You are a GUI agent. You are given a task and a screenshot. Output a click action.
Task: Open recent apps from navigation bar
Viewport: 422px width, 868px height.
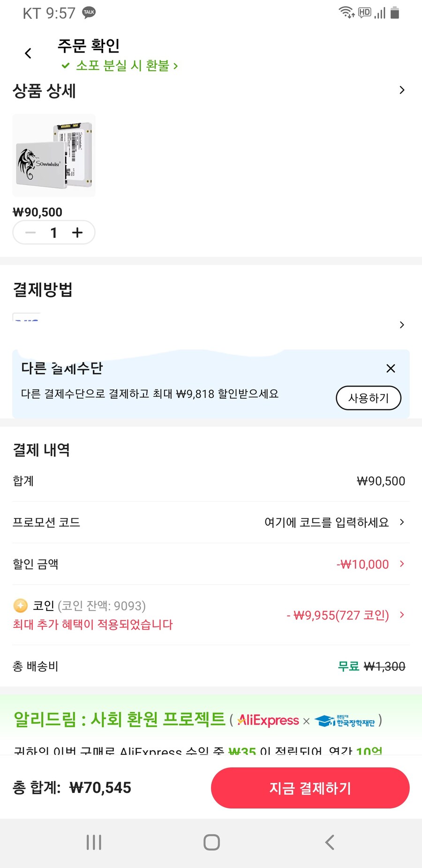[x=94, y=842]
